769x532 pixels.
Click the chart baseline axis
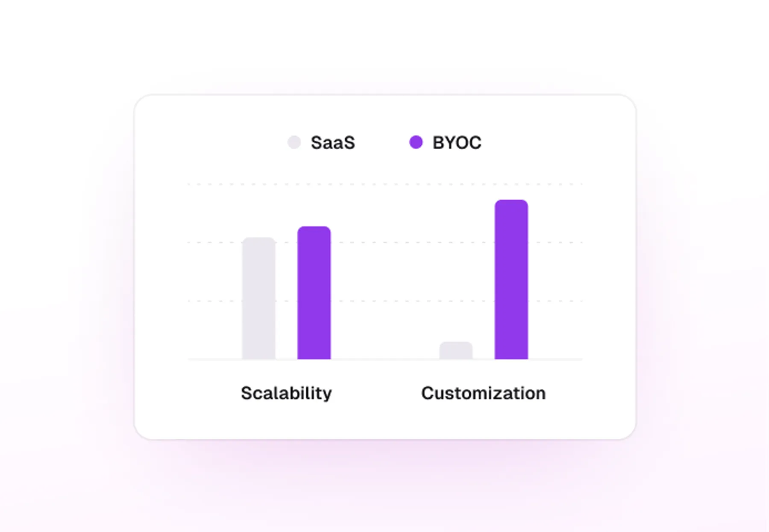click(x=385, y=360)
